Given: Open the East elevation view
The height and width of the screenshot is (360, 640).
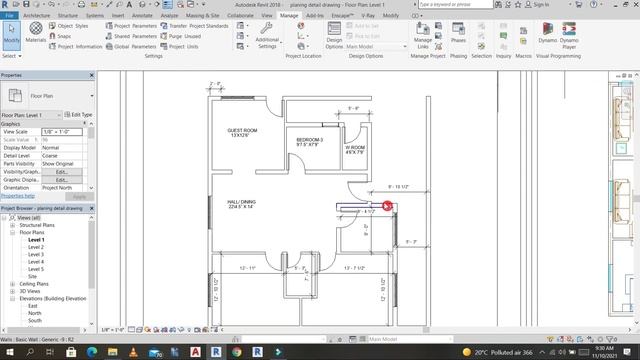Looking at the screenshot, I should [x=33, y=306].
